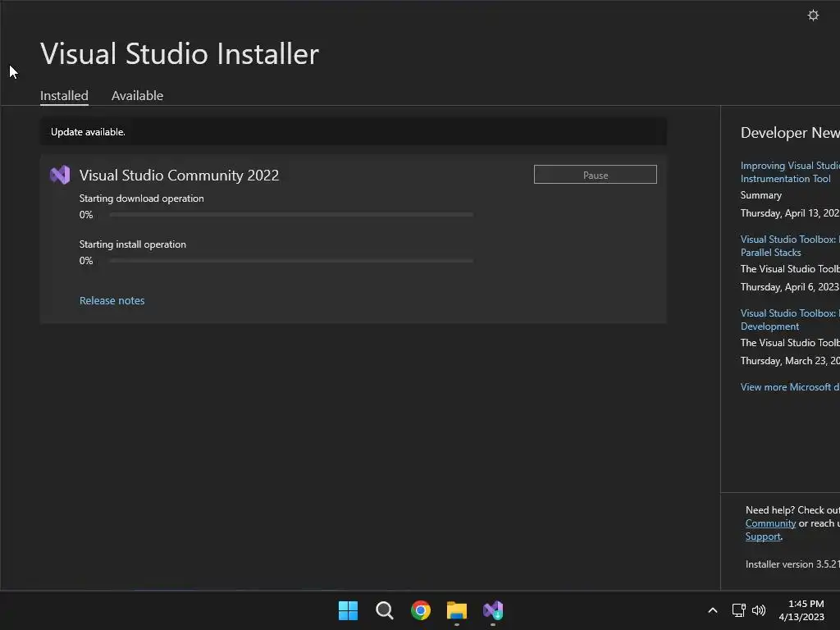Open the Release notes link

point(112,300)
